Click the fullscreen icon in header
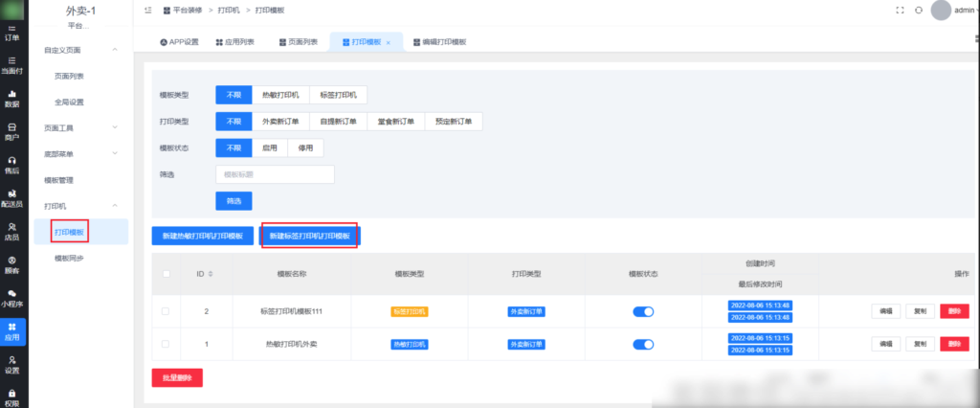980x408 pixels. point(900,11)
